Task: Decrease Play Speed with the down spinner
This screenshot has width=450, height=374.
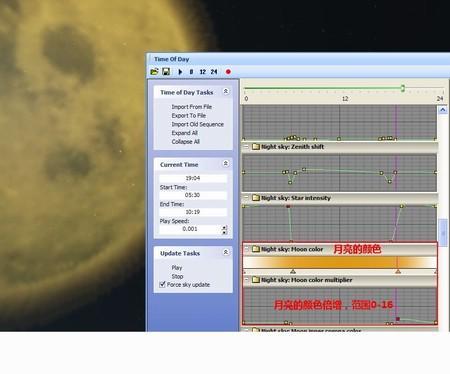Action: (x=224, y=232)
